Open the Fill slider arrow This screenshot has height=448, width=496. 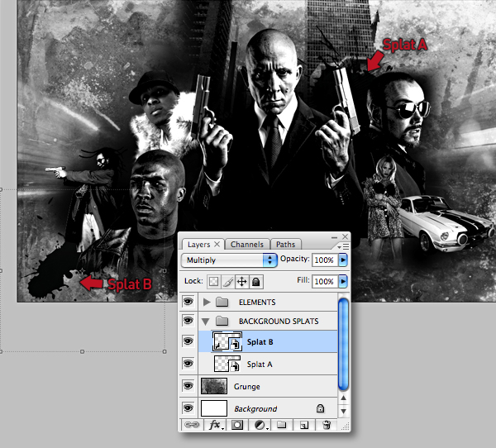tap(343, 281)
